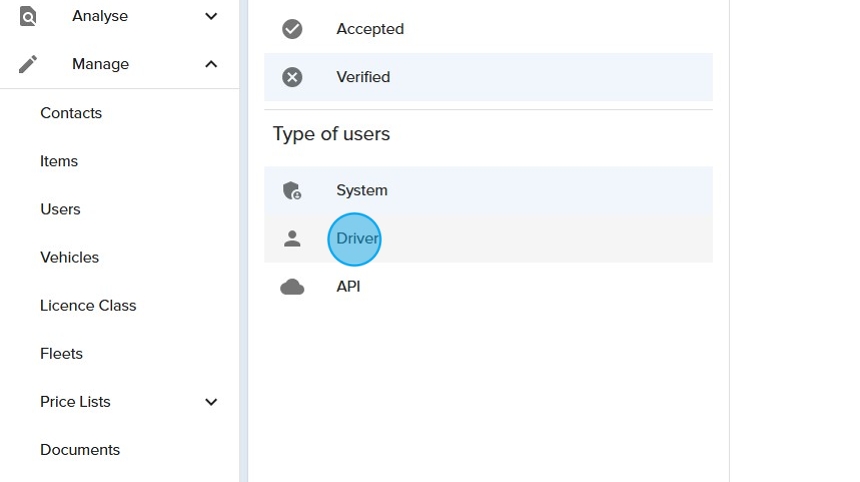The height and width of the screenshot is (482, 860).
Task: Open the Contacts page
Action: coord(71,113)
